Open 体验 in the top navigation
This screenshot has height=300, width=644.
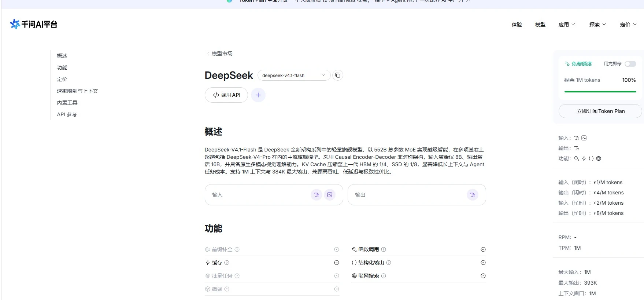pos(517,25)
